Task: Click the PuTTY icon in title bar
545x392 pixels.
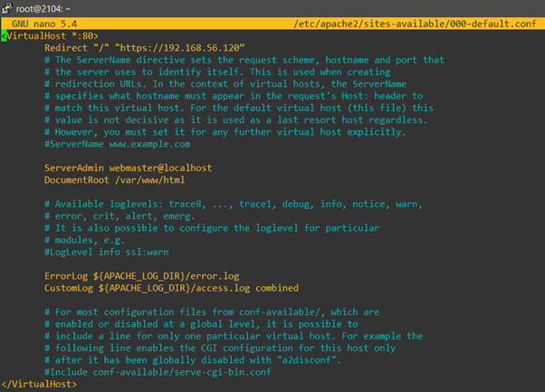Action: point(7,7)
